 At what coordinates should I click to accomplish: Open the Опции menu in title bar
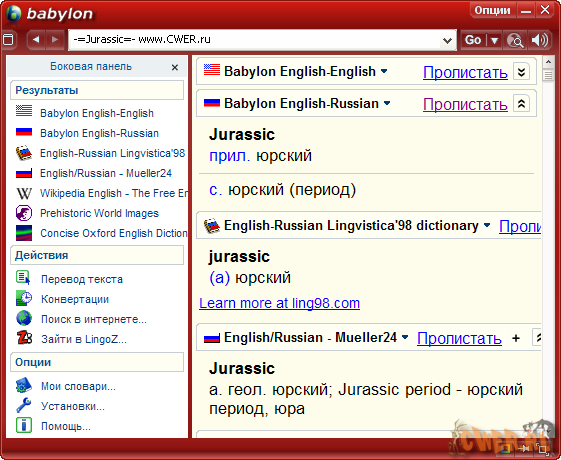(x=493, y=10)
